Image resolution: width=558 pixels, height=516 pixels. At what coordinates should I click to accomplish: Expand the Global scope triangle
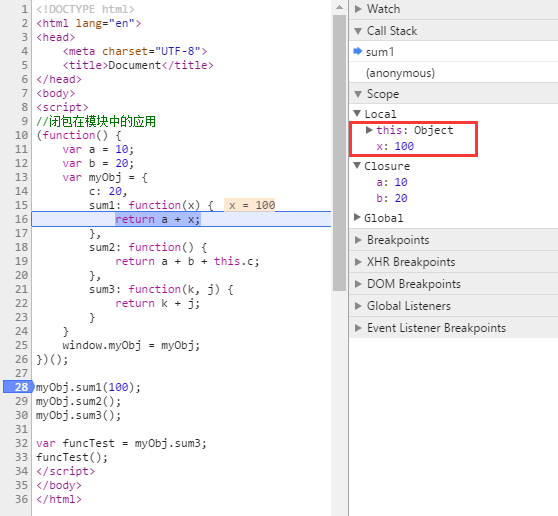pos(357,217)
